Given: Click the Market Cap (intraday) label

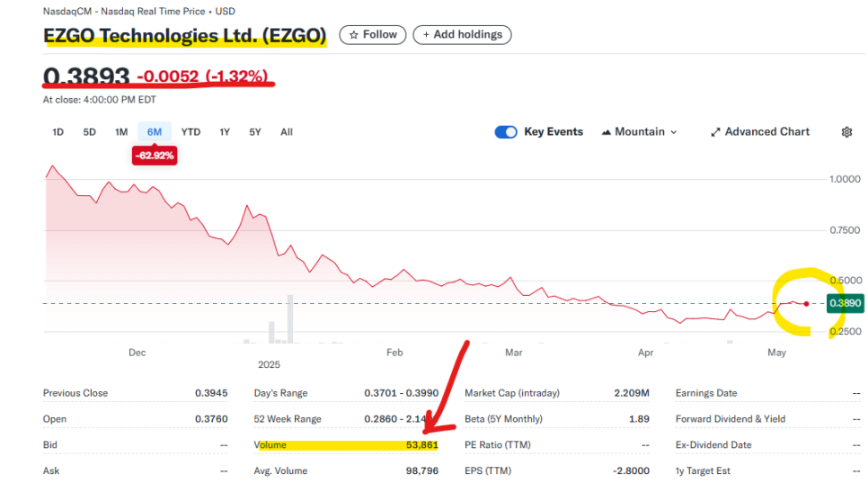Looking at the screenshot, I should [x=512, y=393].
